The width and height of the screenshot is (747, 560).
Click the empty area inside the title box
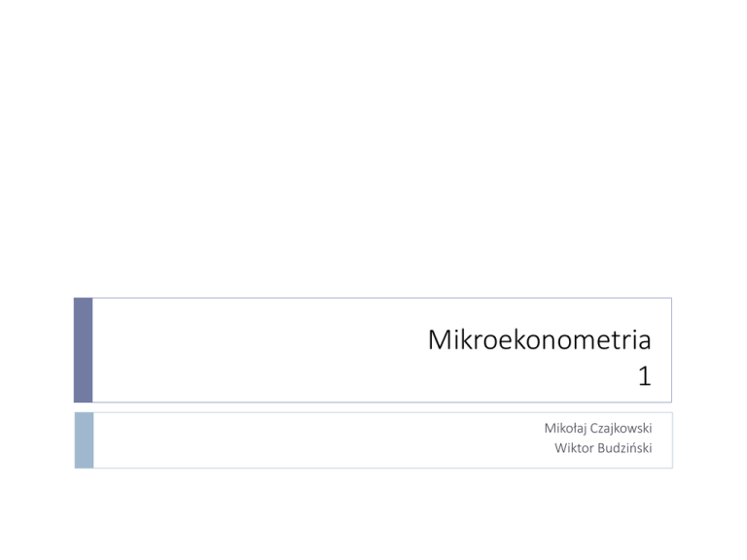[x=253, y=350]
